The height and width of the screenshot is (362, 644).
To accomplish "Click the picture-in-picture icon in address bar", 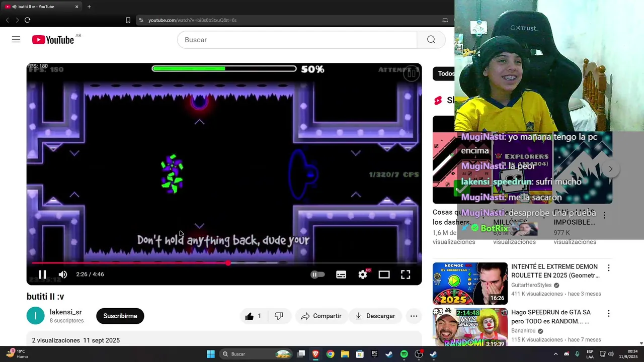I will coord(445,20).
